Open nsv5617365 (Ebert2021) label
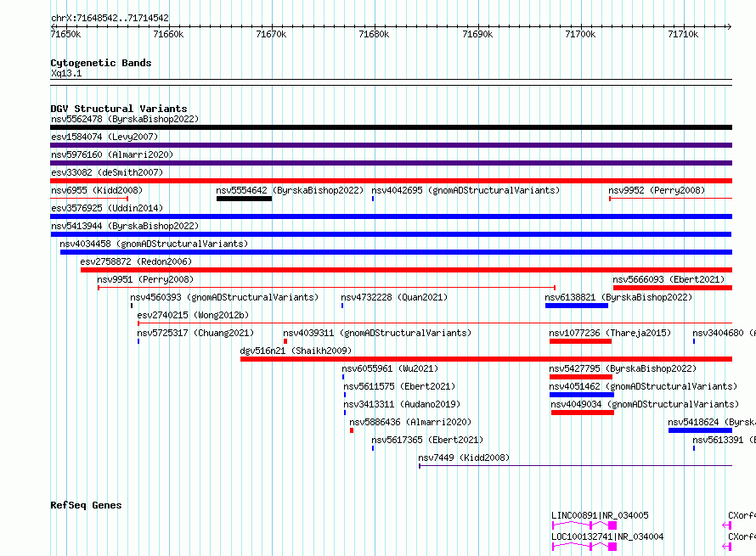Screen dimensions: 756x556 pyautogui.click(x=427, y=440)
